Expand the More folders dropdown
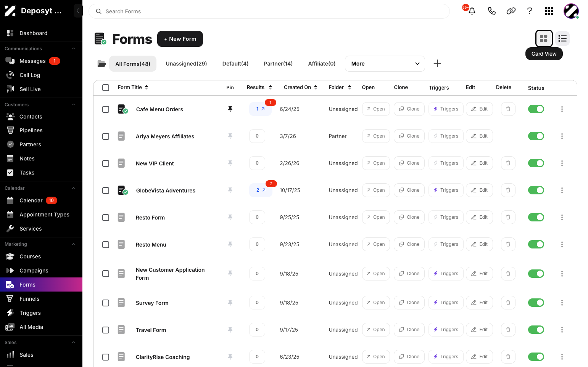This screenshot has width=588, height=367. coord(385,64)
